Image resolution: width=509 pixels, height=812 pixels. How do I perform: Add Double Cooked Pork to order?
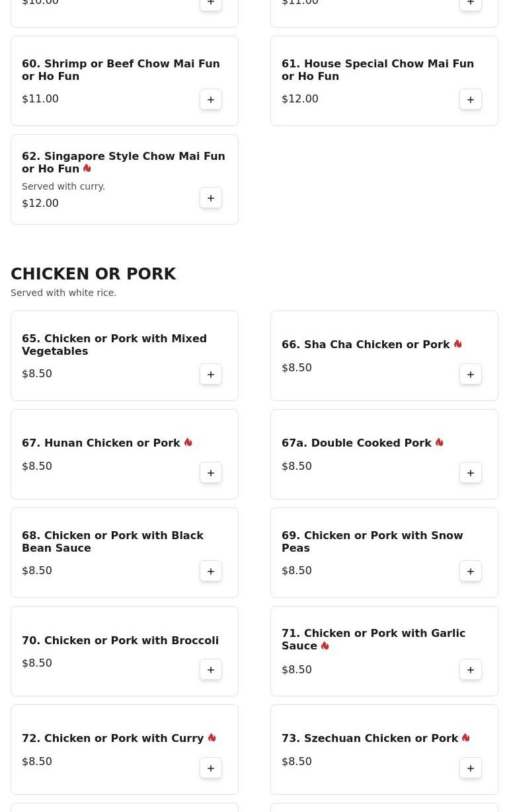click(x=471, y=473)
